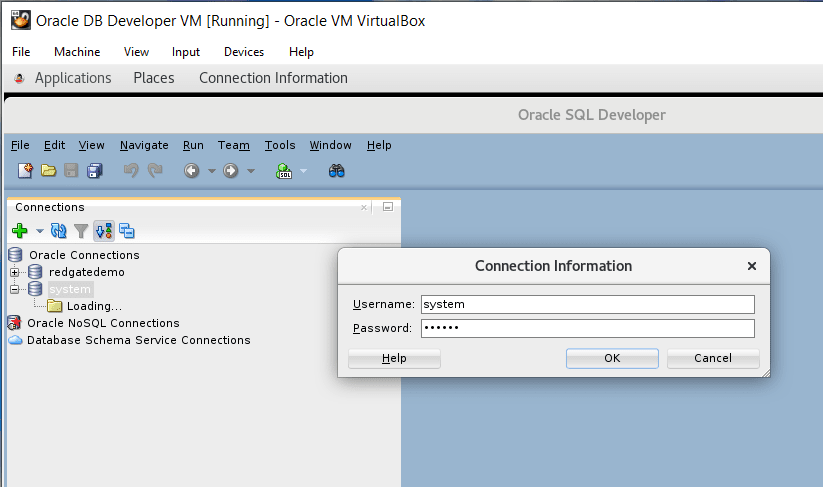This screenshot has height=487, width=823.
Task: Open VirtualBox Devices menu
Action: [244, 52]
